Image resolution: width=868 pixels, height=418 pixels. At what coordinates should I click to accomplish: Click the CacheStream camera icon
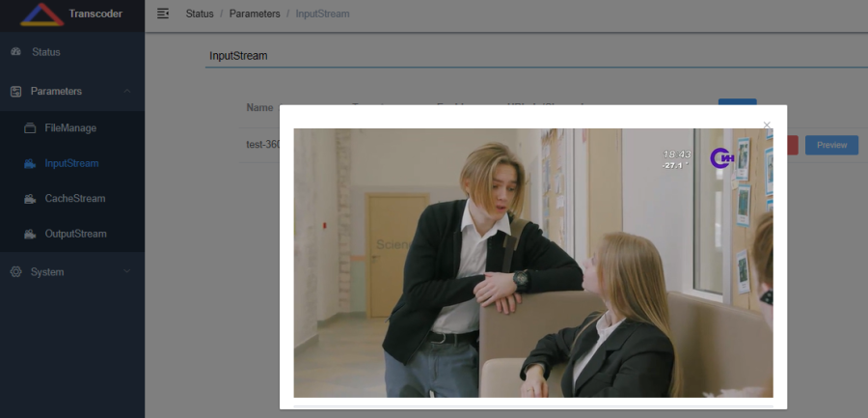(x=30, y=199)
